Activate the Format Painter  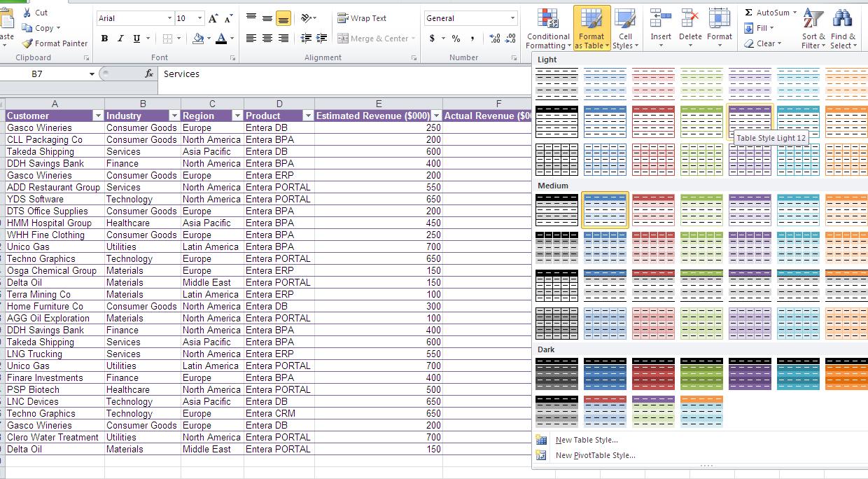pos(55,43)
